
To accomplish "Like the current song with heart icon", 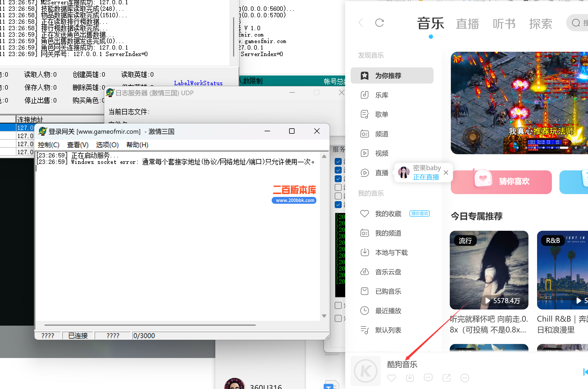I will coord(392,378).
